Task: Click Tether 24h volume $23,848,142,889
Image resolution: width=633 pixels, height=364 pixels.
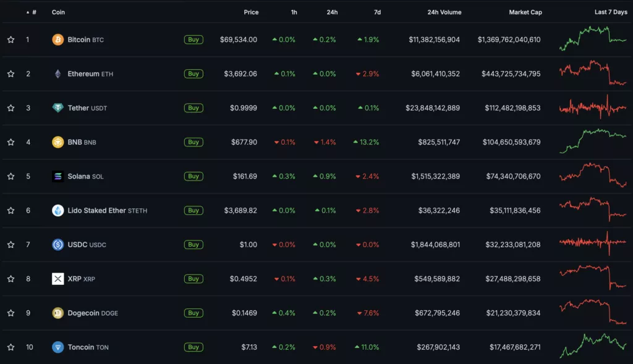Action: tap(433, 108)
